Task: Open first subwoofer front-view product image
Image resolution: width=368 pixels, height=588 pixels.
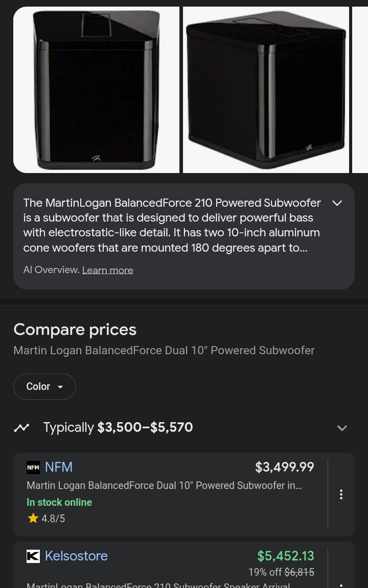Action: [x=96, y=90]
